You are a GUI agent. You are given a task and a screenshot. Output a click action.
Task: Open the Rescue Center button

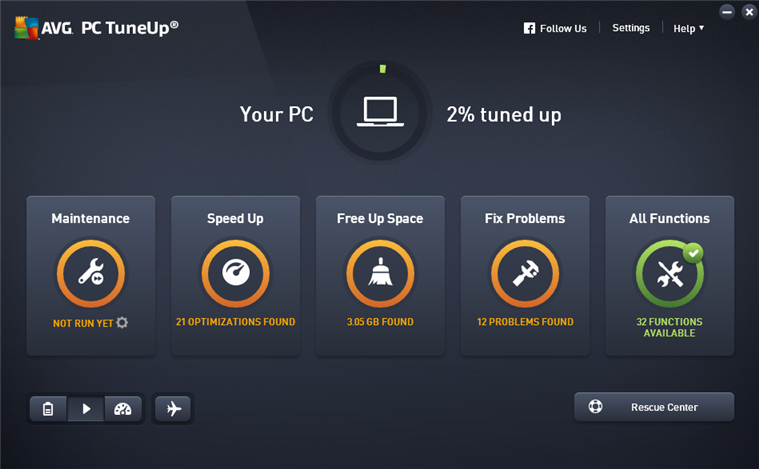click(x=654, y=407)
